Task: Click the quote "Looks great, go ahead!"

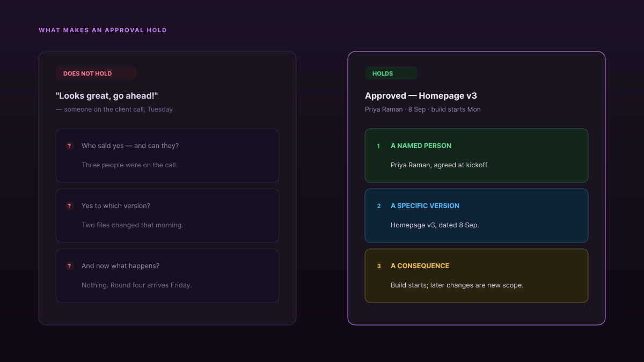Action: pyautogui.click(x=107, y=96)
